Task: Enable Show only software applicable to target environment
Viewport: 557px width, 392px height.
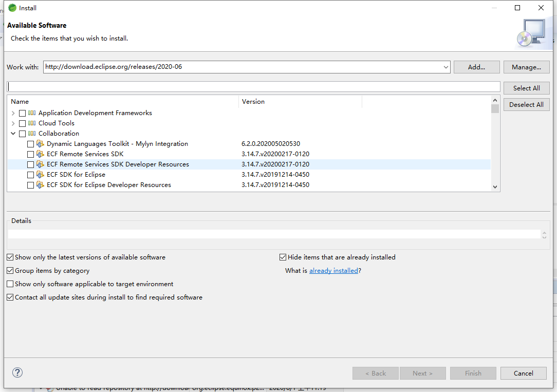Action: (10, 284)
